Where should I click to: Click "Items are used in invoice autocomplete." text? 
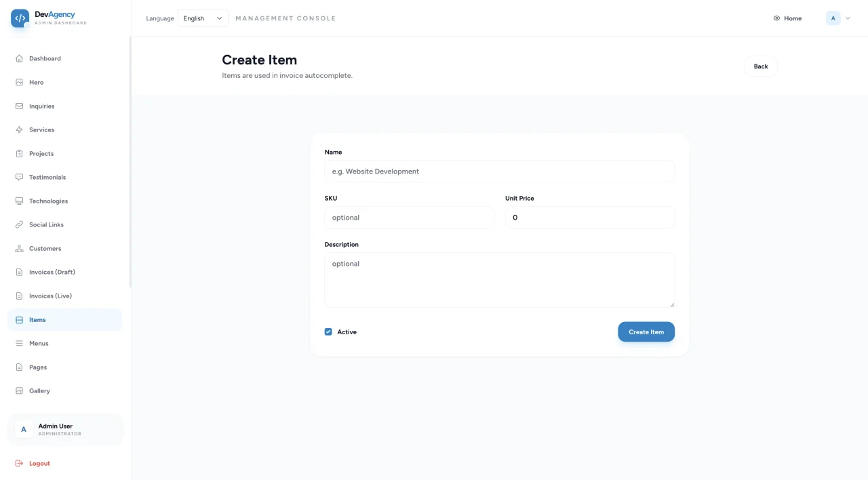tap(287, 75)
